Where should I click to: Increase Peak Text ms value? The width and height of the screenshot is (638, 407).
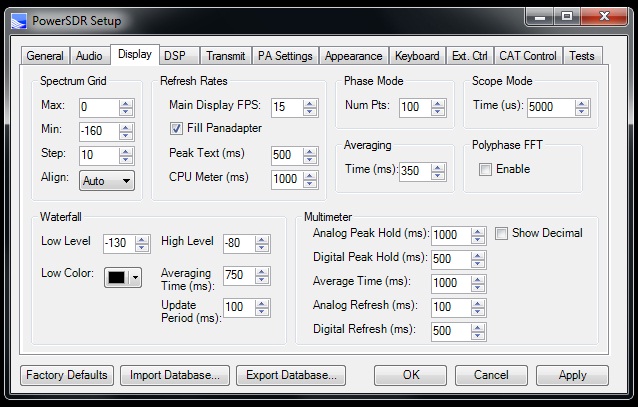[x=310, y=151]
